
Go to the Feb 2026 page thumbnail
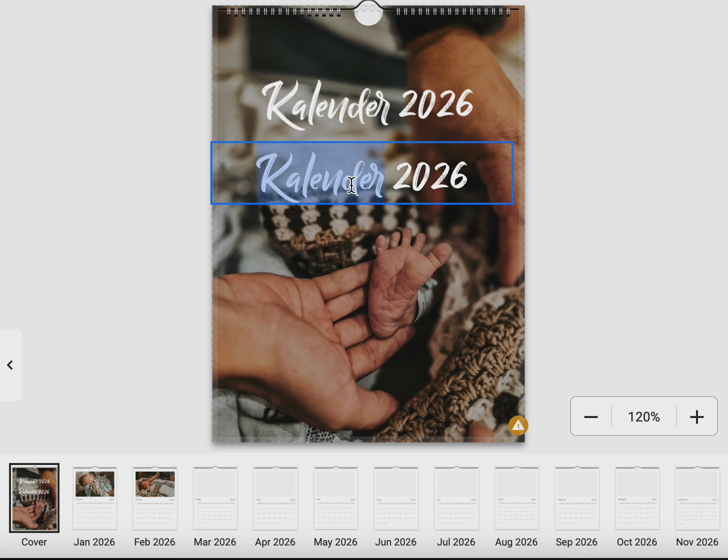point(155,498)
